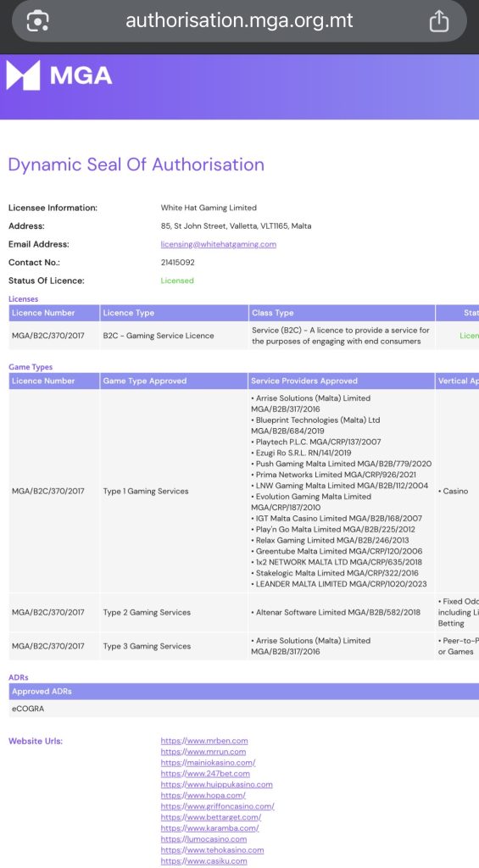Open the www.griffoncasino.com link
479x868 pixels.
pyautogui.click(x=218, y=806)
